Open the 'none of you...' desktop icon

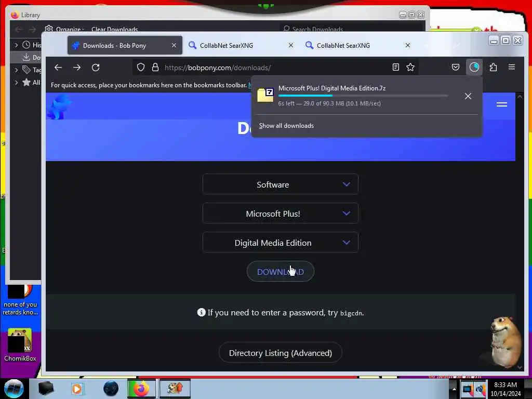pyautogui.click(x=20, y=300)
